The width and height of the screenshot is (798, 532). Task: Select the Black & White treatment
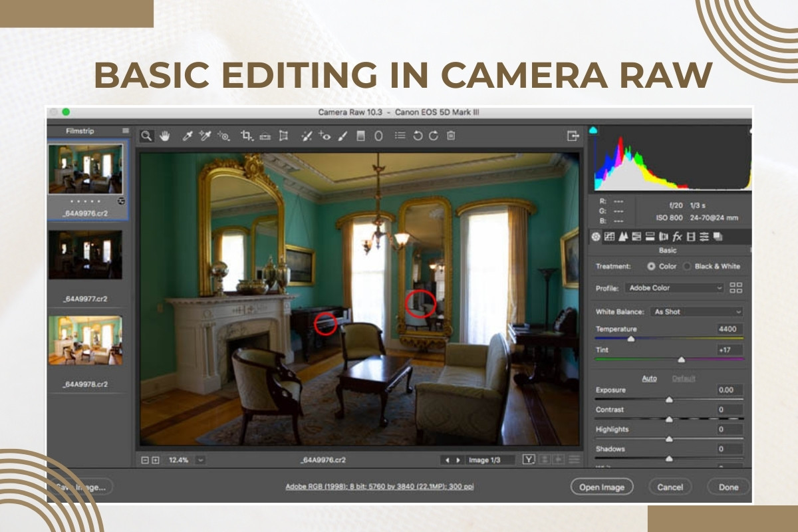click(x=688, y=266)
